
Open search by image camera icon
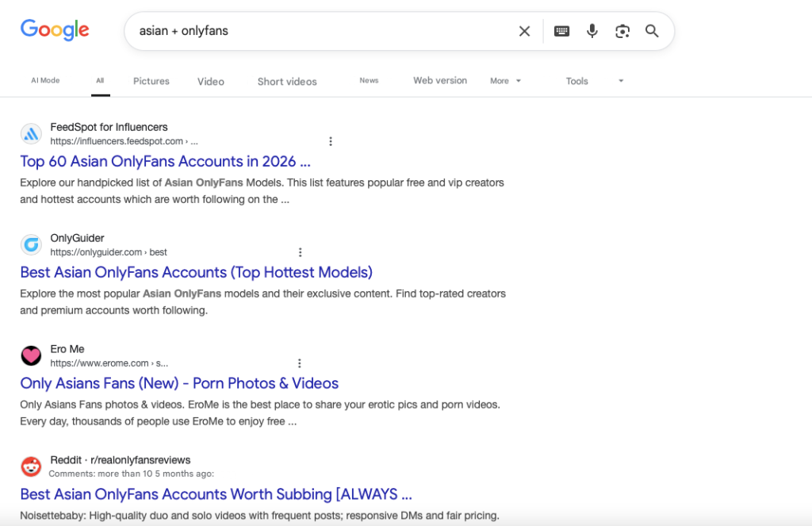622,31
